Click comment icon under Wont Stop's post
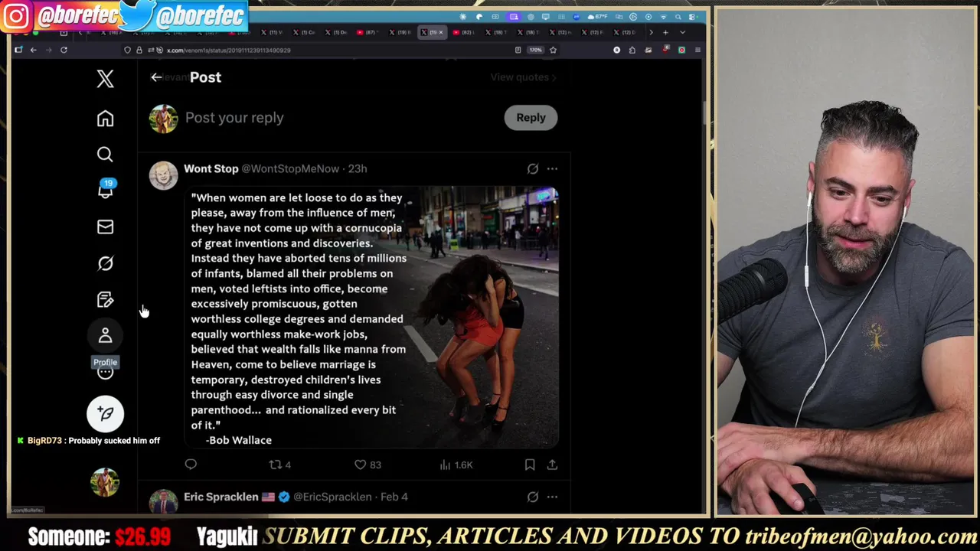 (191, 464)
